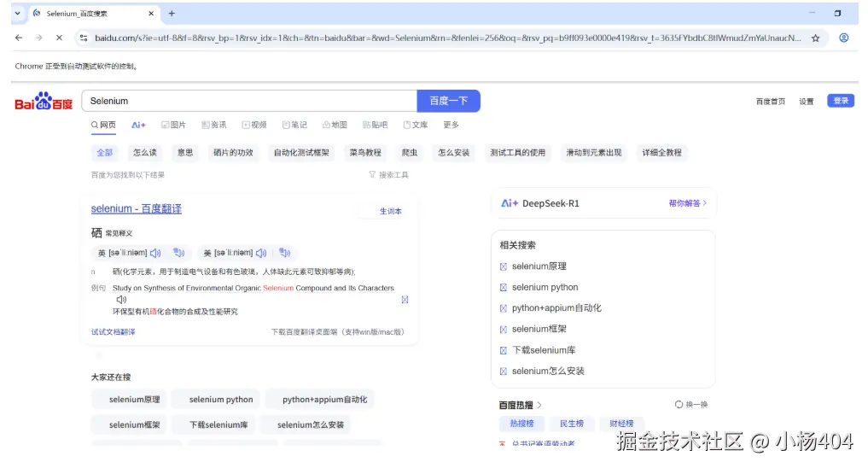Screen dimensions: 868x468
Task: Open the selenium - 百度翻译 result link
Action: pos(137,208)
